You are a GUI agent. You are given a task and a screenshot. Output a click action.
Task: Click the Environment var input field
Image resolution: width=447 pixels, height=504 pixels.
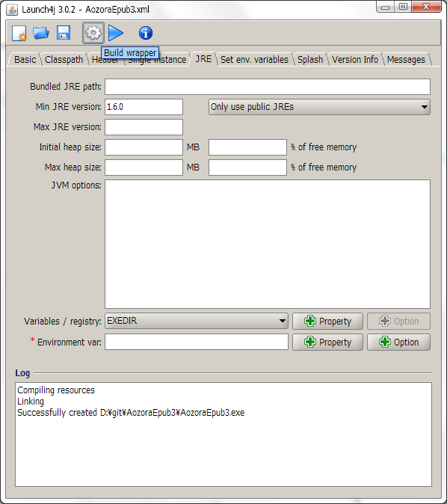[197, 342]
